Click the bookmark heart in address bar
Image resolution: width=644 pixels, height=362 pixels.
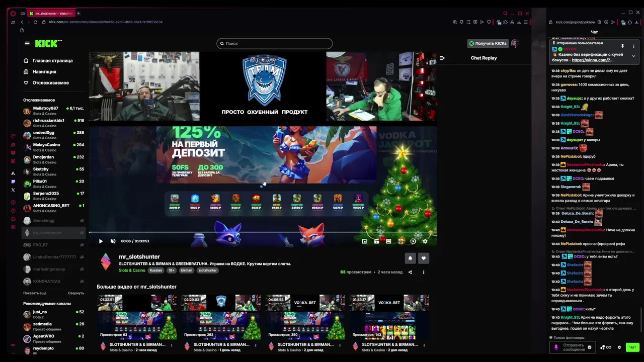tap(489, 22)
